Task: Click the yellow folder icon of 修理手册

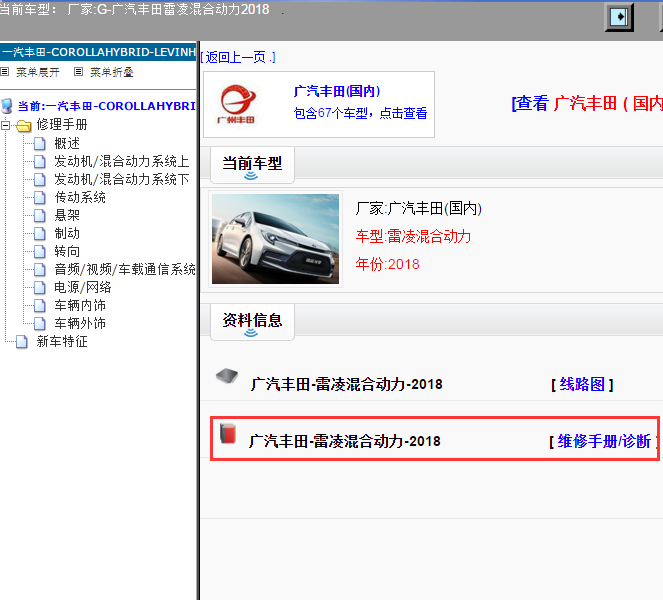Action: (x=24, y=125)
